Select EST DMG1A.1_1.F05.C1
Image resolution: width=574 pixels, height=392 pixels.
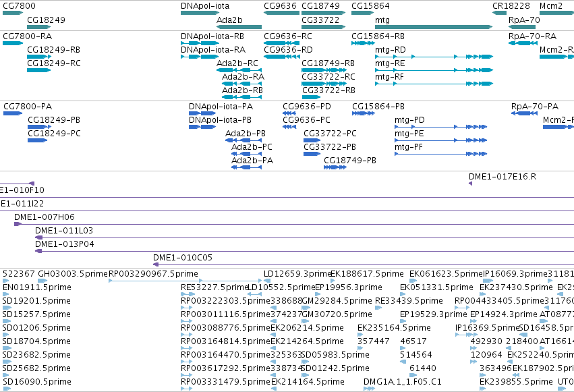point(370,389)
